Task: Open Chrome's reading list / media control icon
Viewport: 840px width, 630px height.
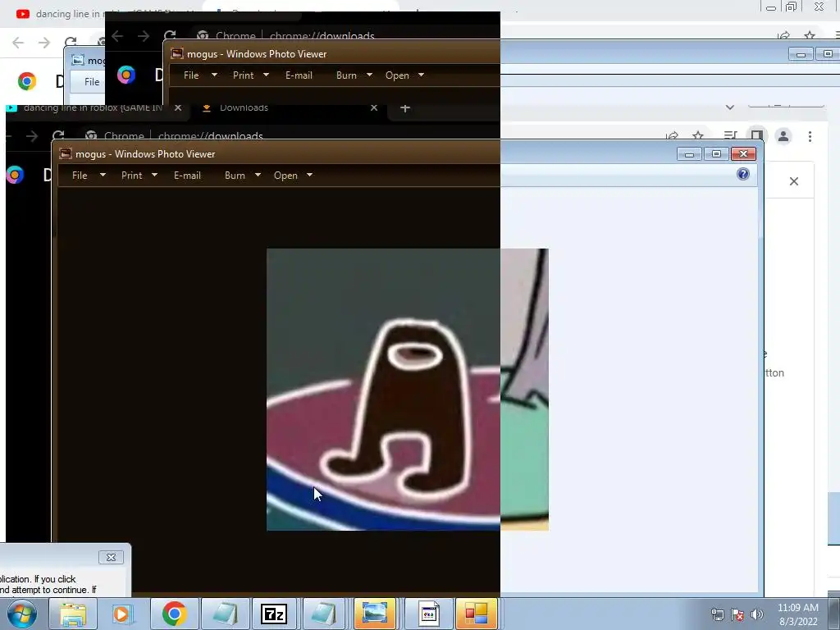Action: point(730,136)
